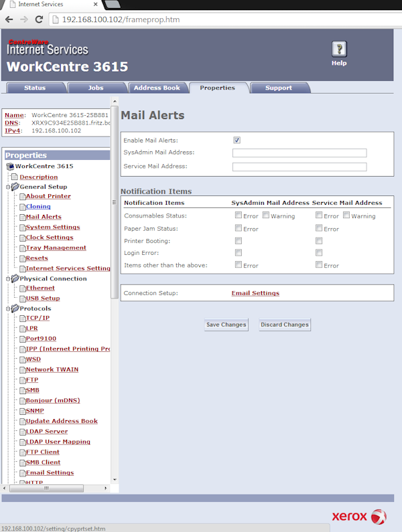Collapse the Protocols tree node
The width and height of the screenshot is (402, 532).
[8, 308]
